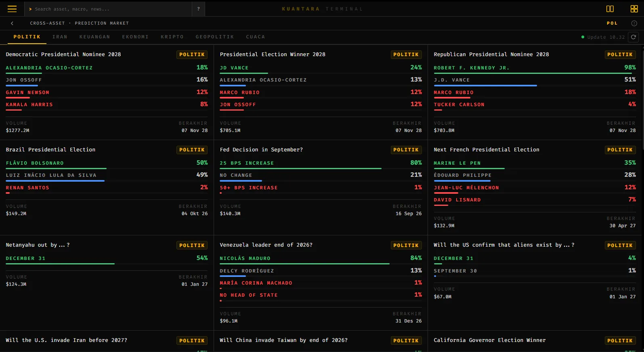
Task: Open China invade Taiwan by 2026 market
Action: (x=283, y=340)
